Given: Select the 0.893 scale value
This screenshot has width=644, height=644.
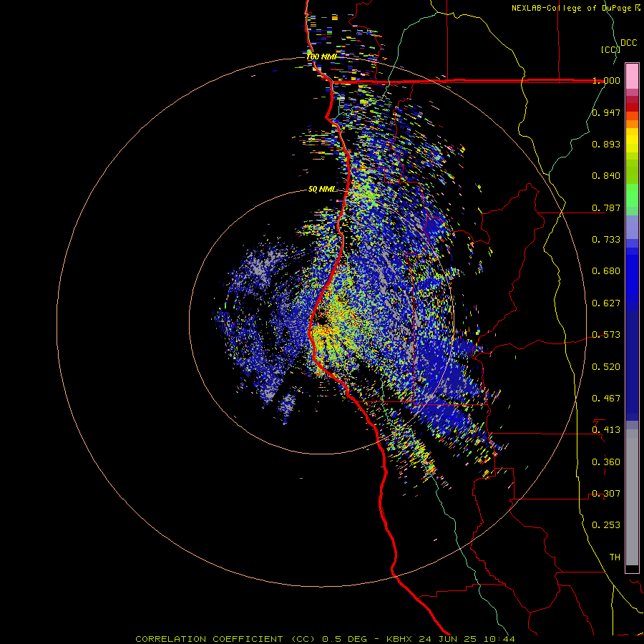Looking at the screenshot, I should (606, 144).
